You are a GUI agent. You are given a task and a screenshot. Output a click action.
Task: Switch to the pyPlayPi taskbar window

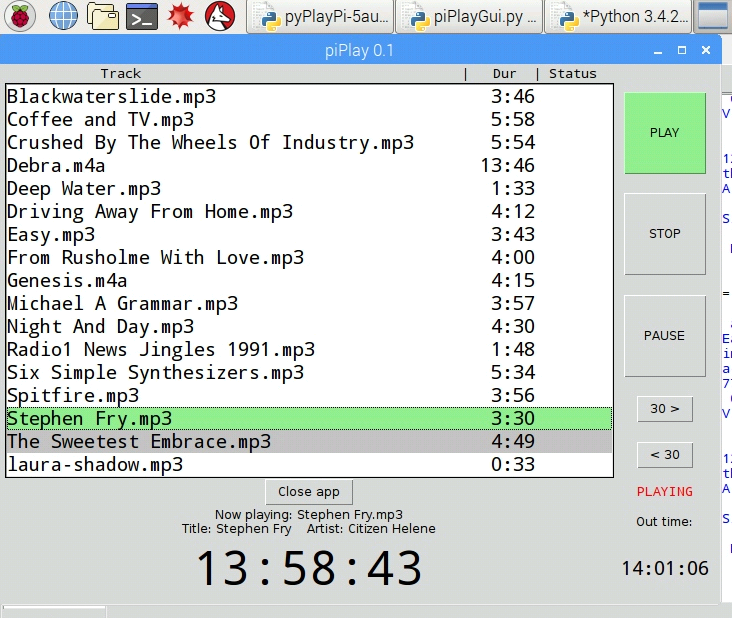(319, 16)
